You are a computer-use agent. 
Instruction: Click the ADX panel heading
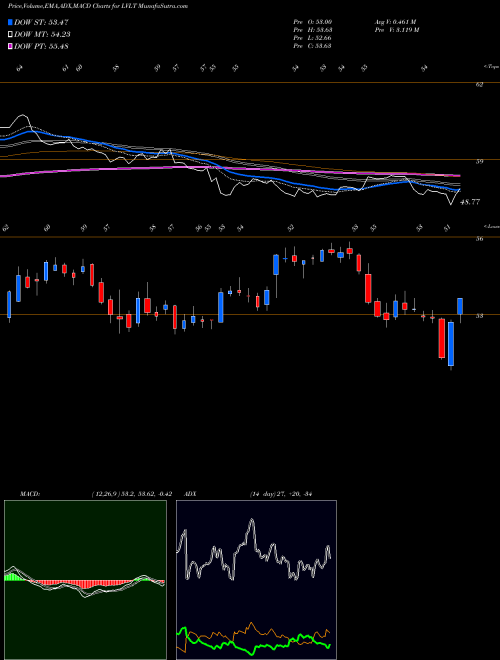click(190, 494)
